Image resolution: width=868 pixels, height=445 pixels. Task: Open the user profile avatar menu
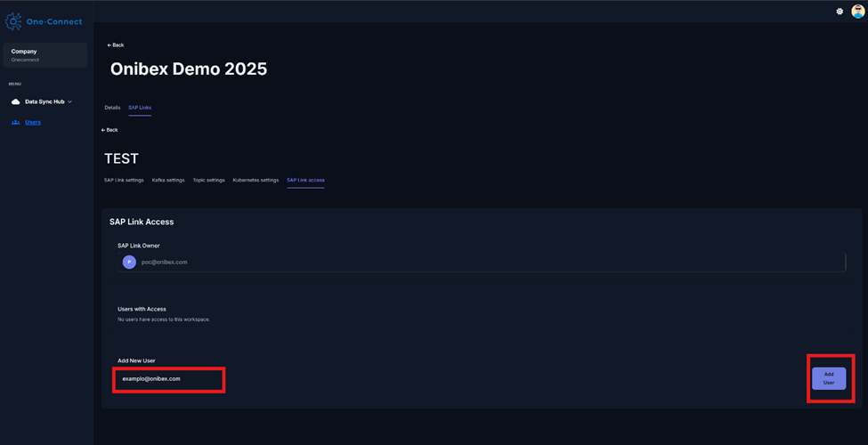click(857, 12)
